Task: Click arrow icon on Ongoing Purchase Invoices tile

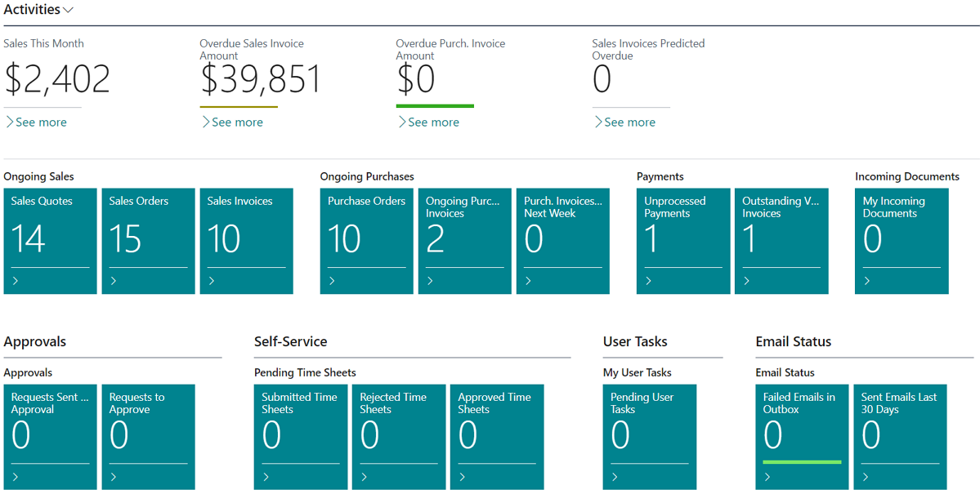Action: tap(429, 281)
